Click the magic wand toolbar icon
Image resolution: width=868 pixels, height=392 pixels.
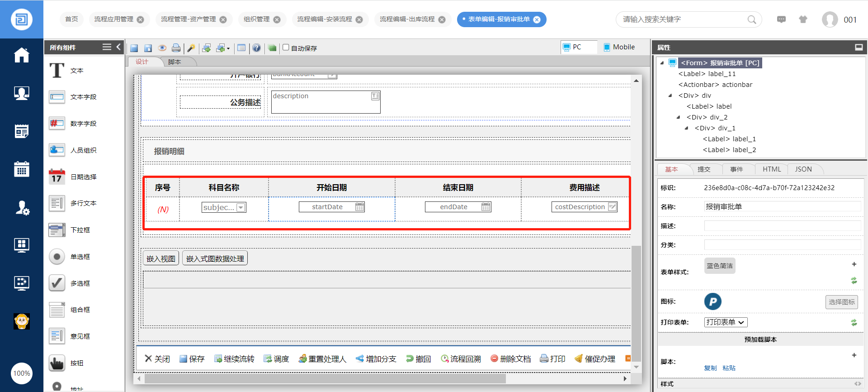(191, 48)
